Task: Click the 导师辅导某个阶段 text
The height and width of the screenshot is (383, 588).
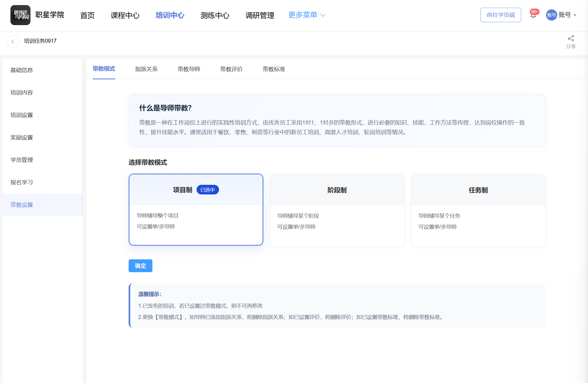Action: click(x=298, y=216)
